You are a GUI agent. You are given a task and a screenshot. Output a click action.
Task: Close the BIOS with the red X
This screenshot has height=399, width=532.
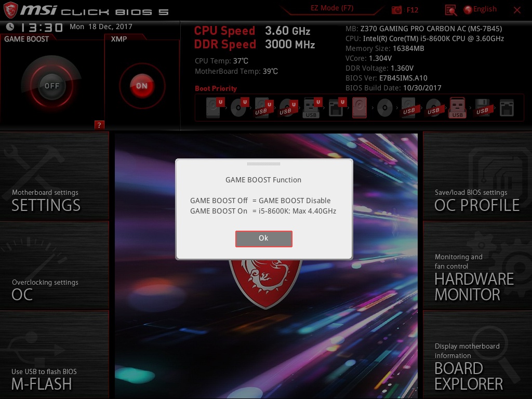tap(517, 10)
